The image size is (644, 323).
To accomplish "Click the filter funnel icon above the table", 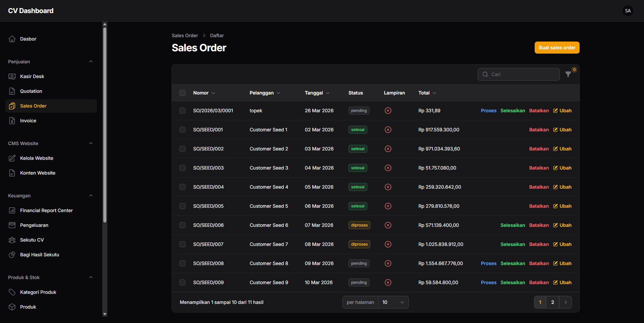I will (x=568, y=74).
